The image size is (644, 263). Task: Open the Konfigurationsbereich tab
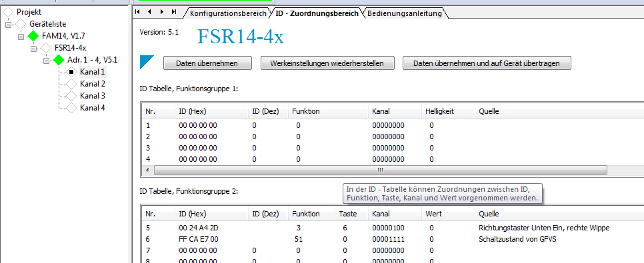(228, 13)
